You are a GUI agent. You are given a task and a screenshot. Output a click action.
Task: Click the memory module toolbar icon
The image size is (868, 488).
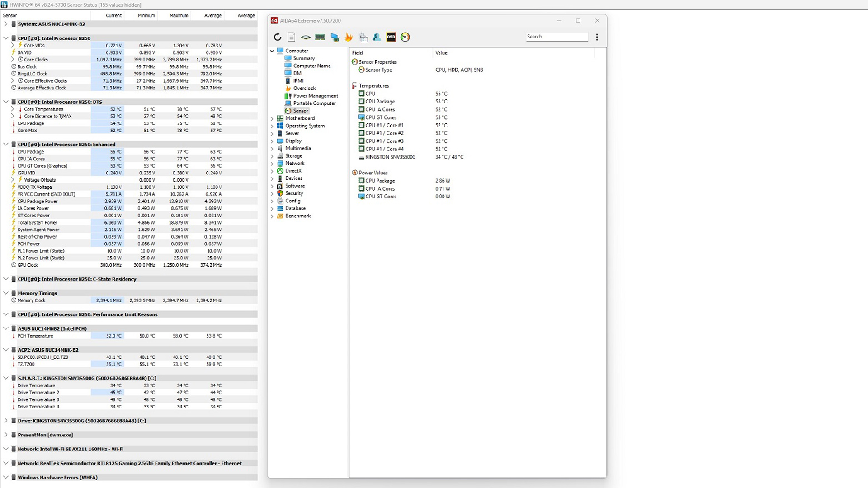tap(320, 37)
